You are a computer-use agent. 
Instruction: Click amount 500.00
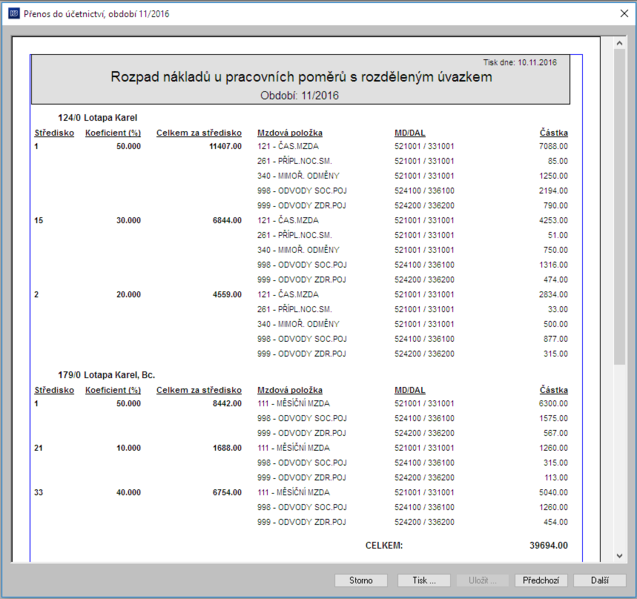pos(556,324)
